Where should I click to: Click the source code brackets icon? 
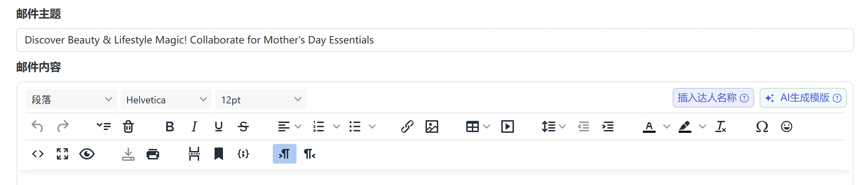click(x=38, y=154)
